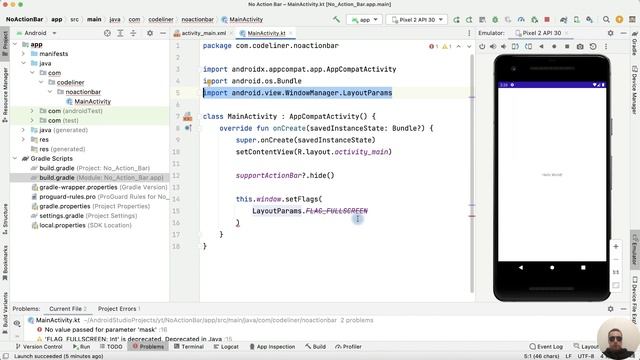Viewport: 640px width, 360px height.
Task: Click the select opened file target icon
Action: 107,33
